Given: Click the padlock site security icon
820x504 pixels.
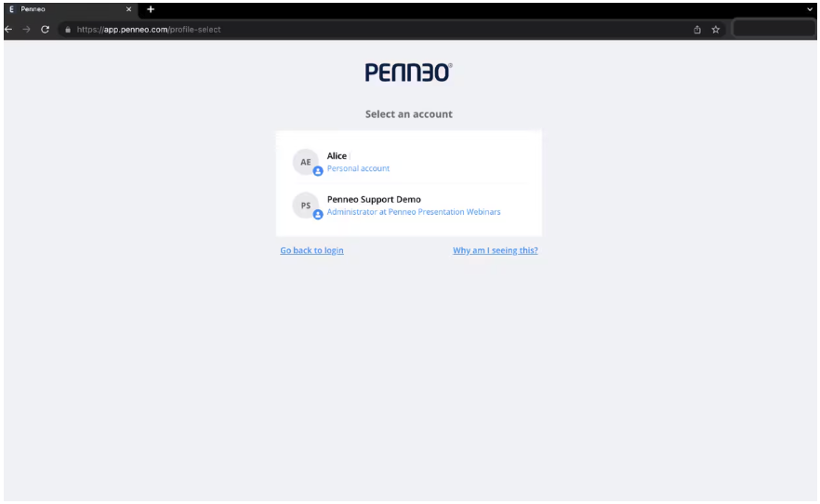Looking at the screenshot, I should click(68, 30).
